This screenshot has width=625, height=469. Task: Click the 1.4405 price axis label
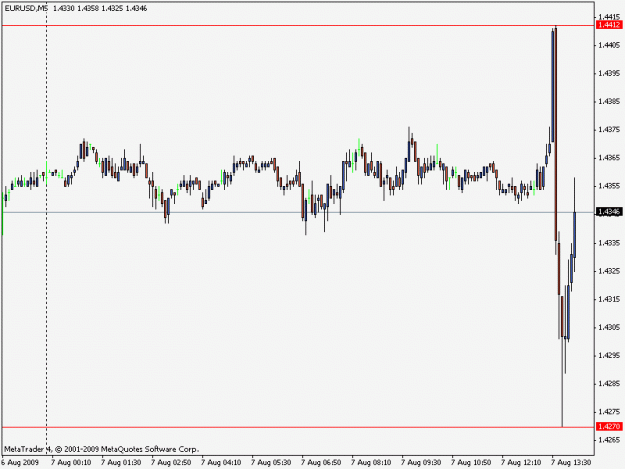click(609, 45)
